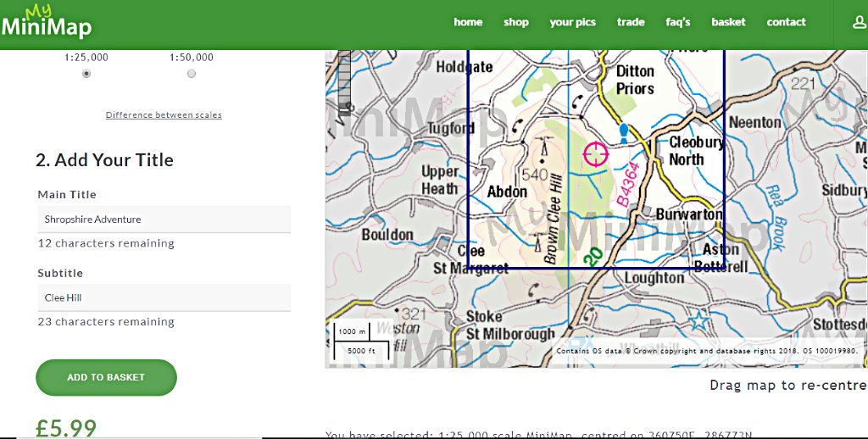Click the 221 spot height label
Viewport: 868px width, 439px height.
(x=803, y=84)
